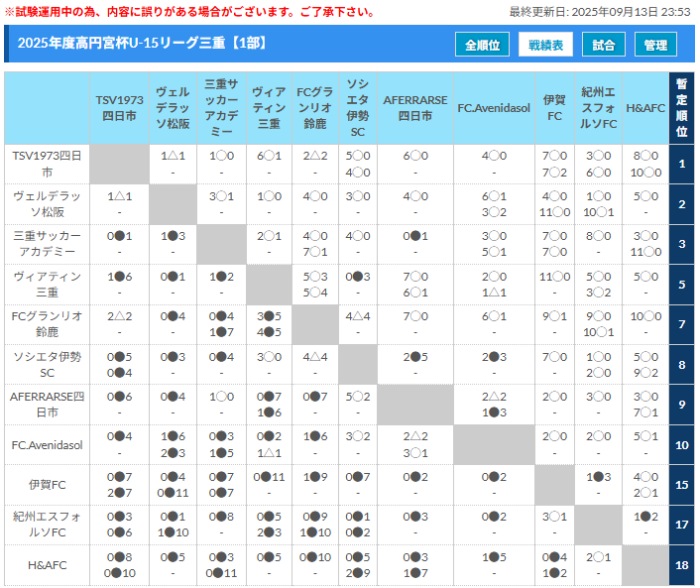Open the 全順位 tab
The image size is (700, 588).
point(482,45)
